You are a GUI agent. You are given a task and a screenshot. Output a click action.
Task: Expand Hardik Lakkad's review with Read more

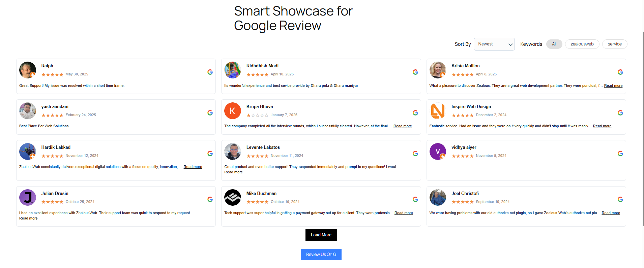tap(193, 167)
